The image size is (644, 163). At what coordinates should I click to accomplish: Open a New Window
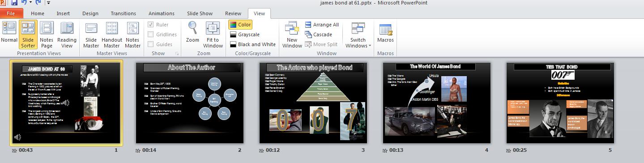292,34
